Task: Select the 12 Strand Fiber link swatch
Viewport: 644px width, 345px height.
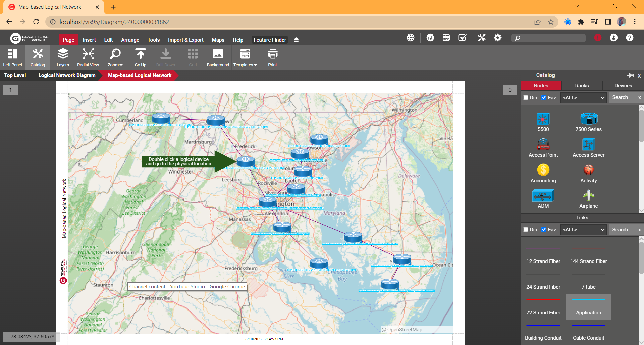Action: click(543, 249)
